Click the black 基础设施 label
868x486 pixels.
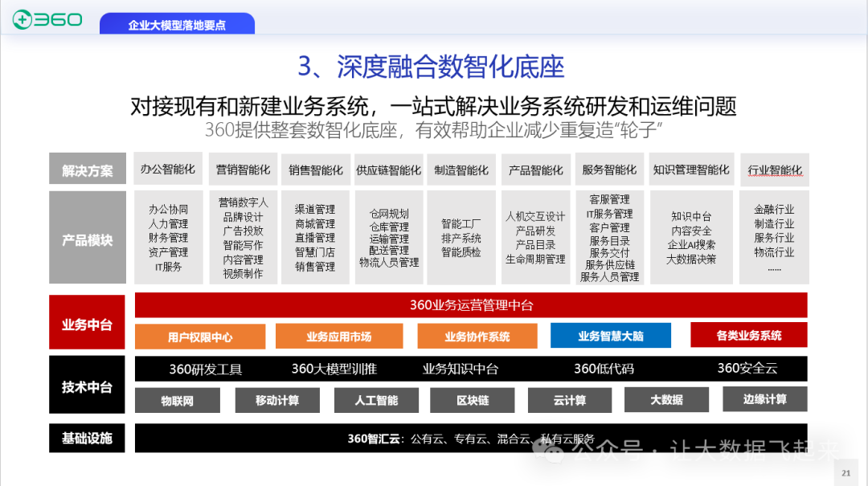(x=87, y=439)
